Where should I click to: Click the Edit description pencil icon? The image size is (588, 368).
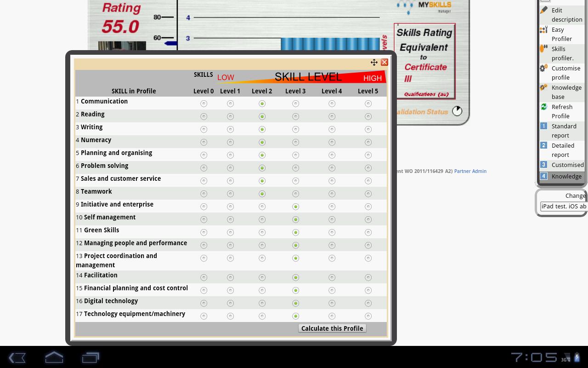click(x=544, y=10)
